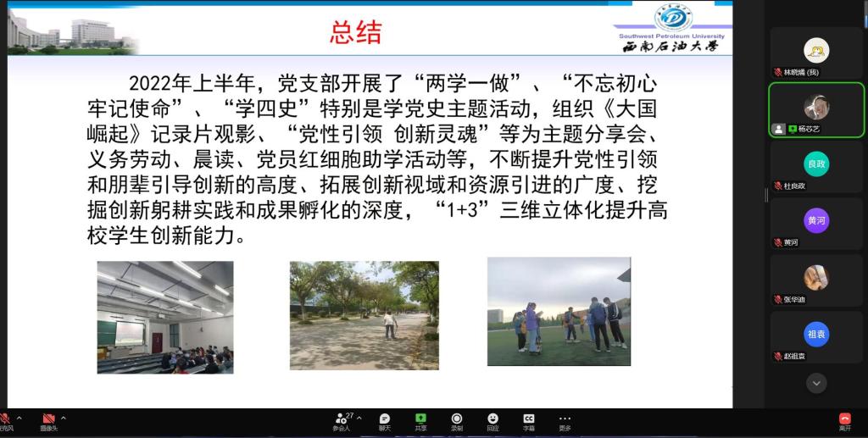868x438 pixels.
Task: Expand the camera options arrow
Action: [63, 418]
